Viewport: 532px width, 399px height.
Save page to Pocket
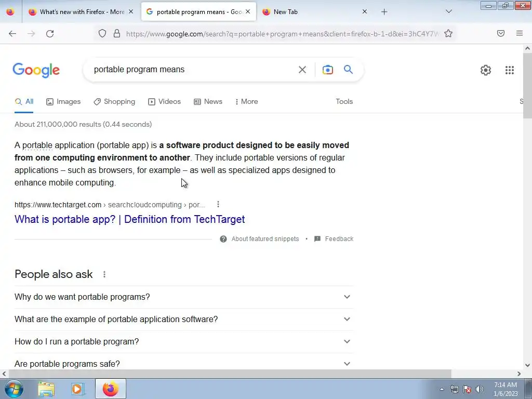click(x=501, y=33)
